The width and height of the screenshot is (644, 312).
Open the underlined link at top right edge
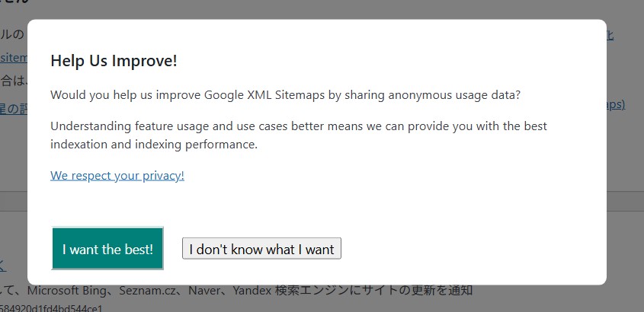(610, 35)
